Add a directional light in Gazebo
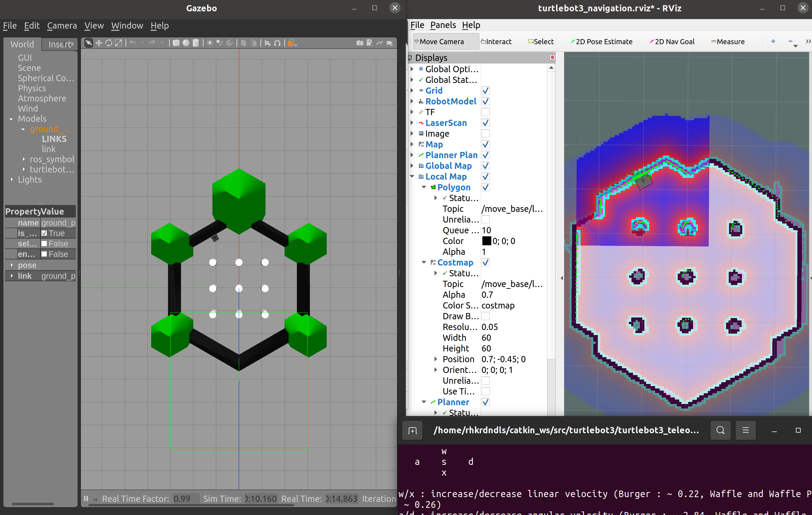The image size is (812, 515). pos(229,43)
